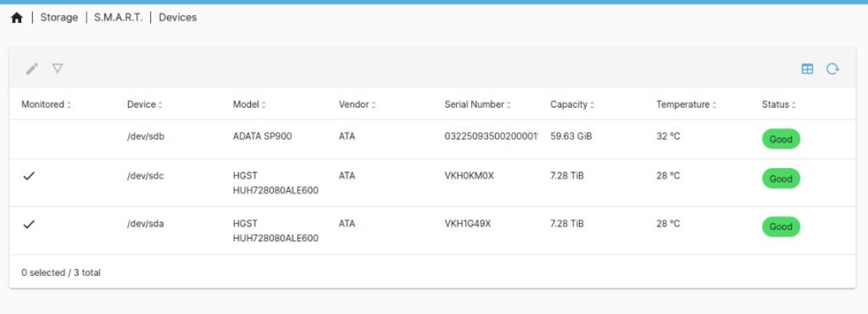Open the column visibility table icon
Image resolution: width=868 pixels, height=314 pixels.
click(x=807, y=69)
